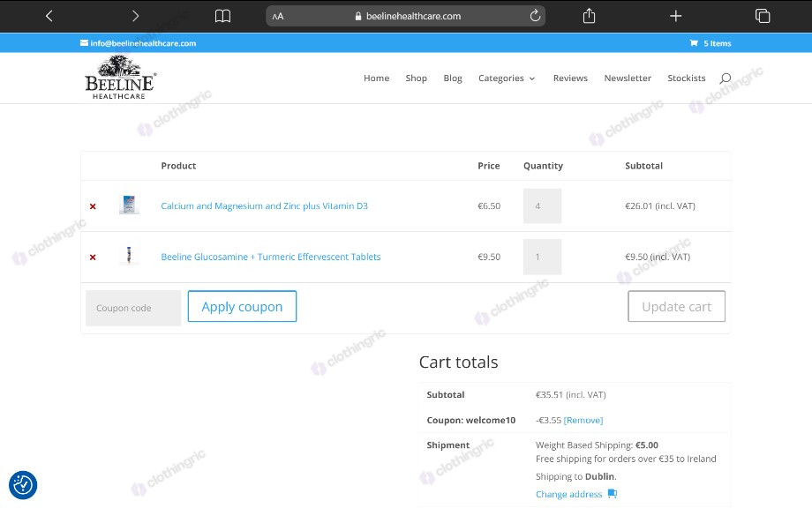Open the Stockists menu item
Screen dimensions: 812x508
coord(686,78)
